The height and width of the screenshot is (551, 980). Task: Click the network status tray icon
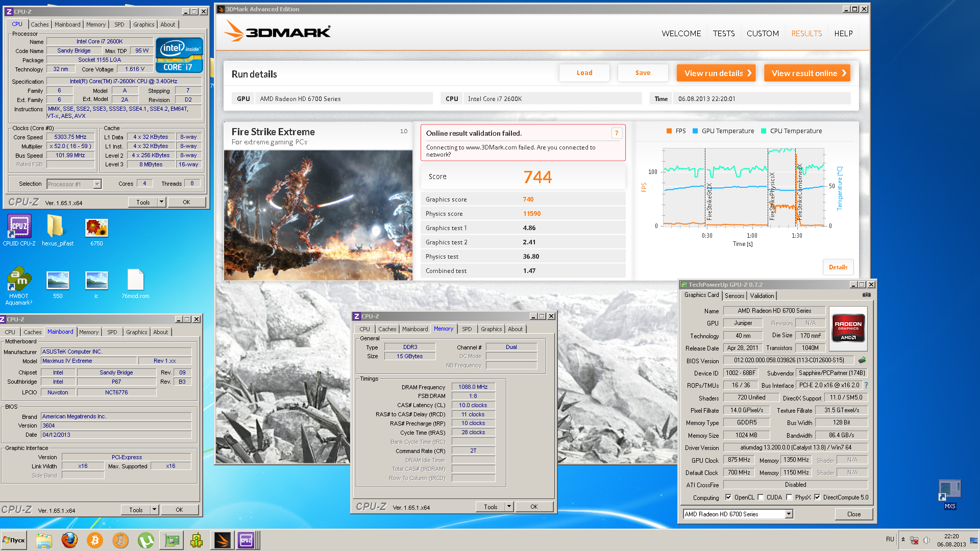[x=914, y=540]
